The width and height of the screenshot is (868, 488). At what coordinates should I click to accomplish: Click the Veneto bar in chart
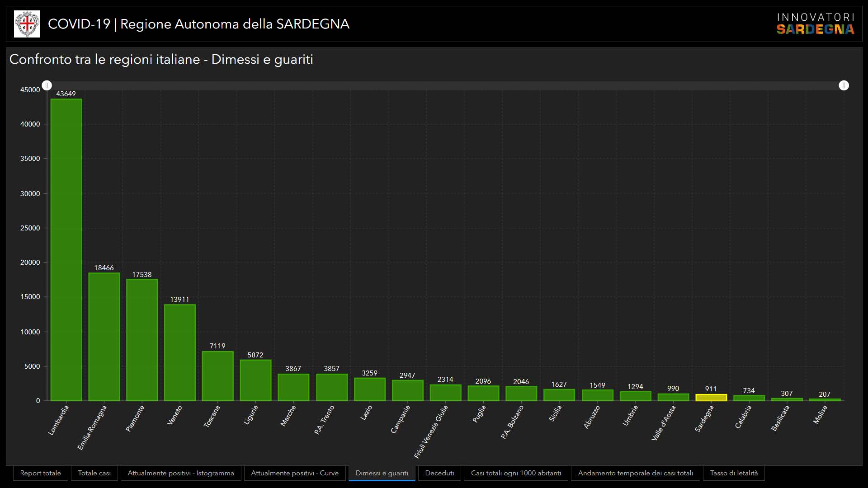(x=179, y=352)
